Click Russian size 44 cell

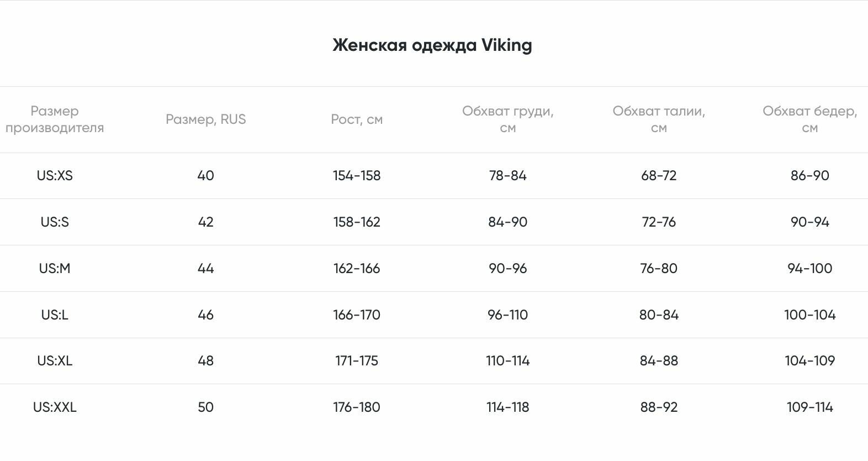point(205,269)
